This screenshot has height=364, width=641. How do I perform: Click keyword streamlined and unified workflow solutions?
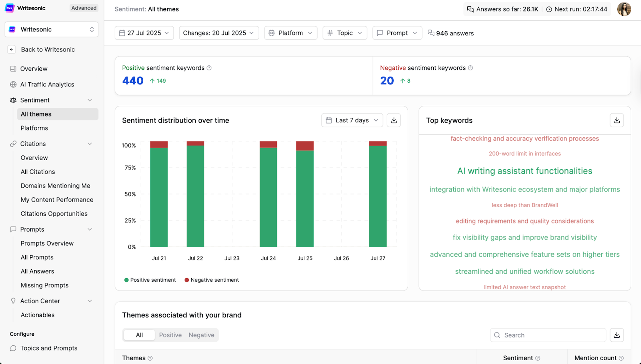pyautogui.click(x=524, y=271)
